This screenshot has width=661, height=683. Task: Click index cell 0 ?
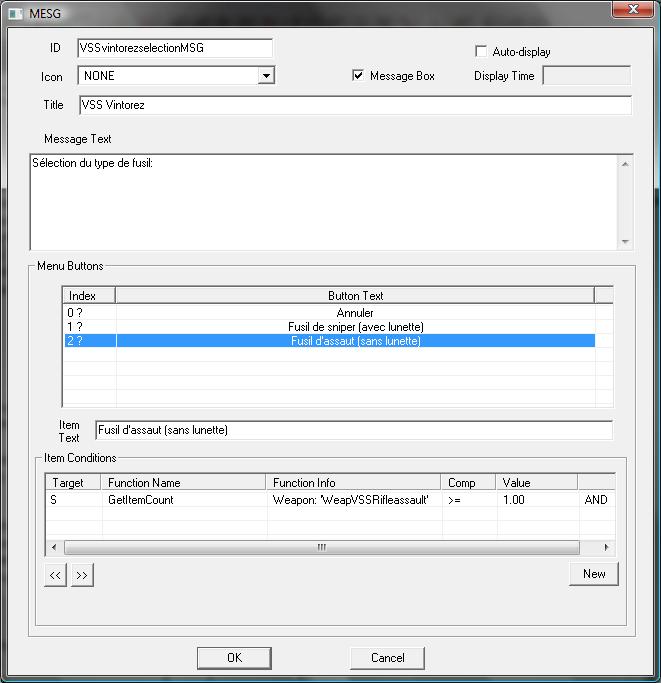[x=90, y=313]
